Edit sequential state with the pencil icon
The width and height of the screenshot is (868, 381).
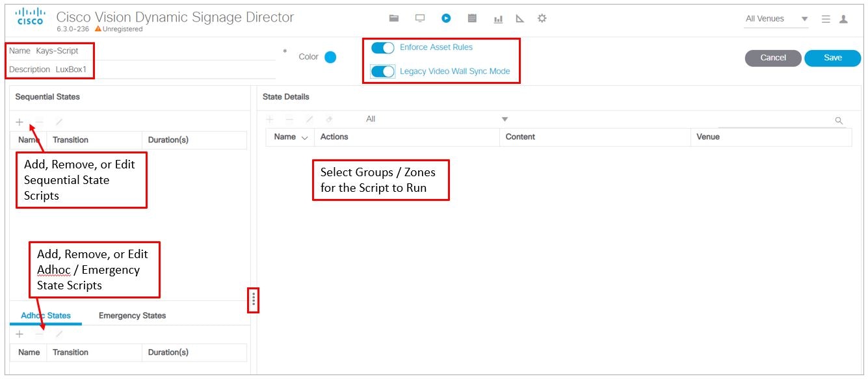(x=59, y=122)
